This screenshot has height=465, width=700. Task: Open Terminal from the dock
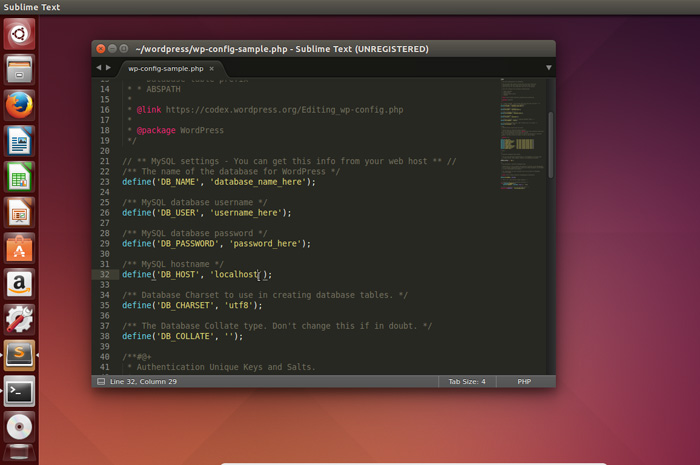coord(19,391)
